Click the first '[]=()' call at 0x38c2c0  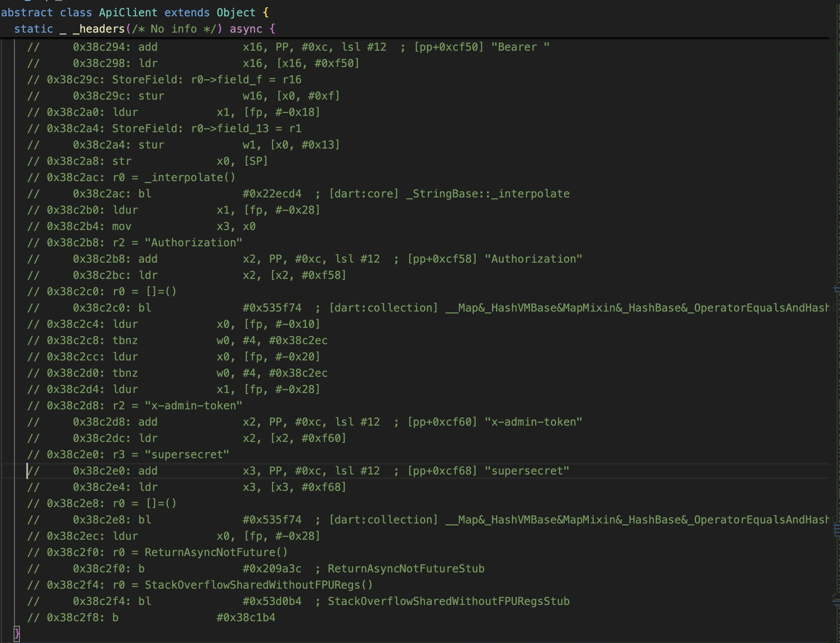102,292
